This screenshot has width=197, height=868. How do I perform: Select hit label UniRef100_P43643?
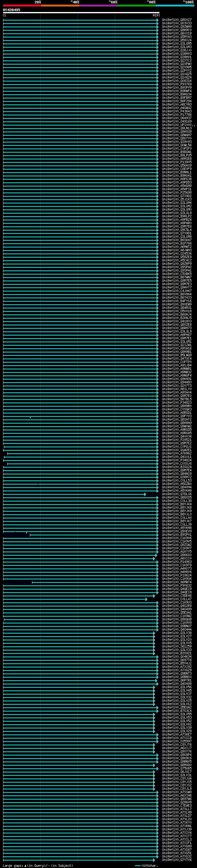point(177,111)
